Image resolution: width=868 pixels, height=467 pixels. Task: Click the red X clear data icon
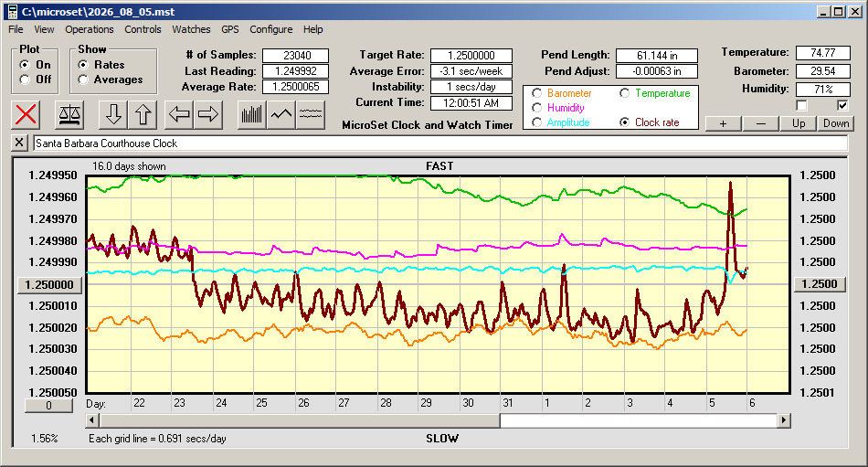26,114
